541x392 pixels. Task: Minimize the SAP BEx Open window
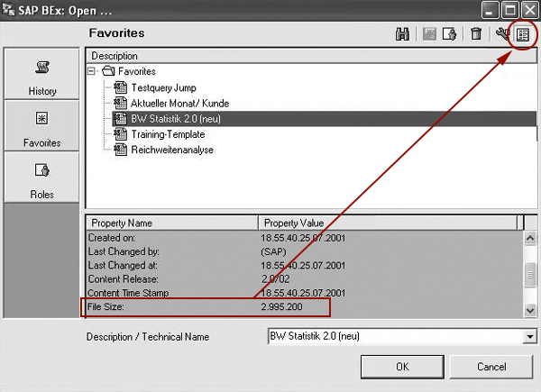(x=490, y=10)
